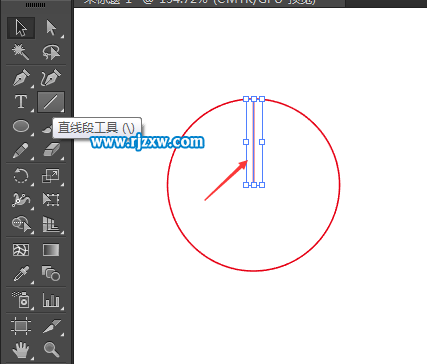The width and height of the screenshot is (427, 364).
Task: Select the Gradient tool
Action: pyautogui.click(x=51, y=250)
